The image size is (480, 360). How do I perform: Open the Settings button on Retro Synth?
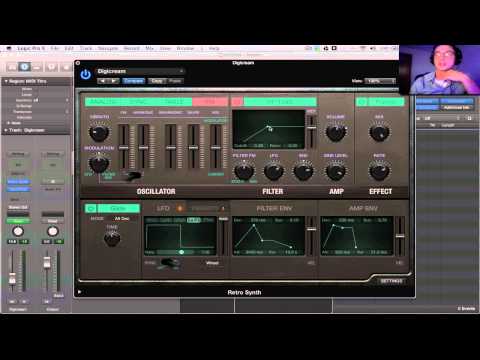pos(391,281)
